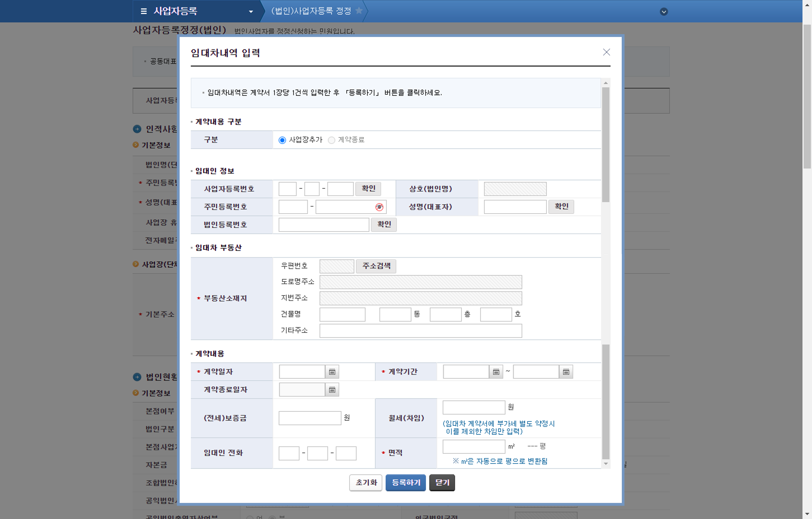The image size is (812, 519).
Task: Click the hamburger menu icon beside 사업자등록
Action: click(144, 11)
